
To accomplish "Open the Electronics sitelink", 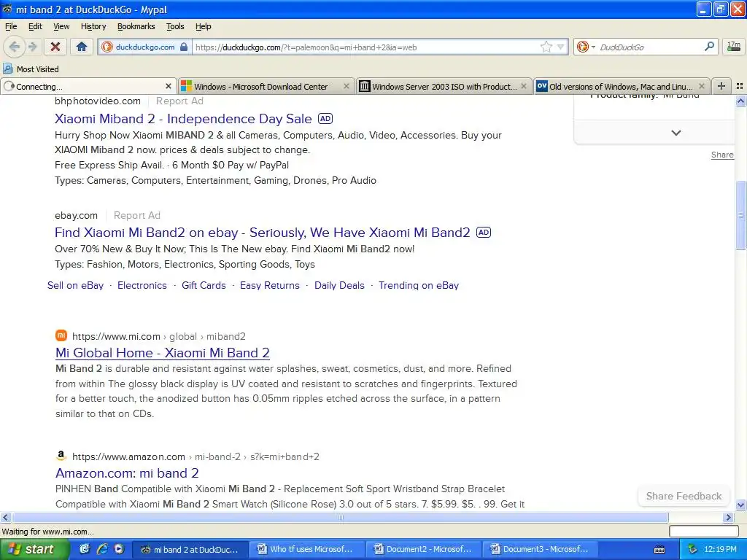I will (x=142, y=285).
